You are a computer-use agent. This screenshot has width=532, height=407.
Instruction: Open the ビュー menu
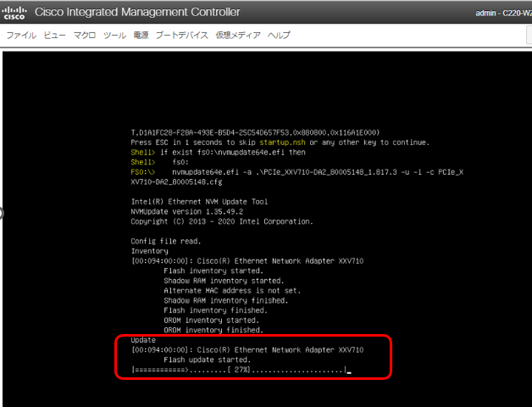pos(54,36)
